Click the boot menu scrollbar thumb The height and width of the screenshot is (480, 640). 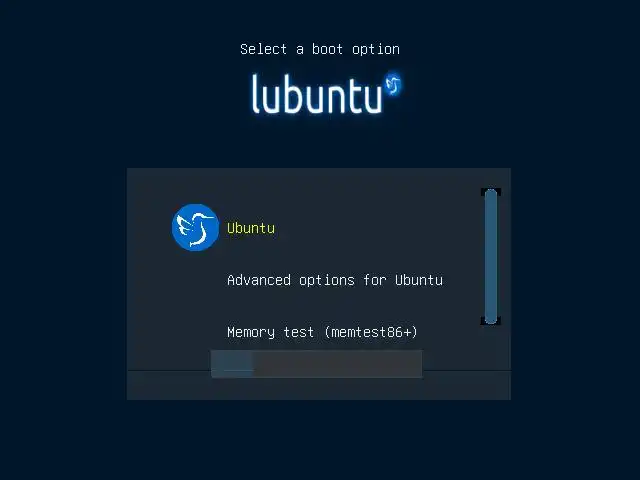(491, 256)
